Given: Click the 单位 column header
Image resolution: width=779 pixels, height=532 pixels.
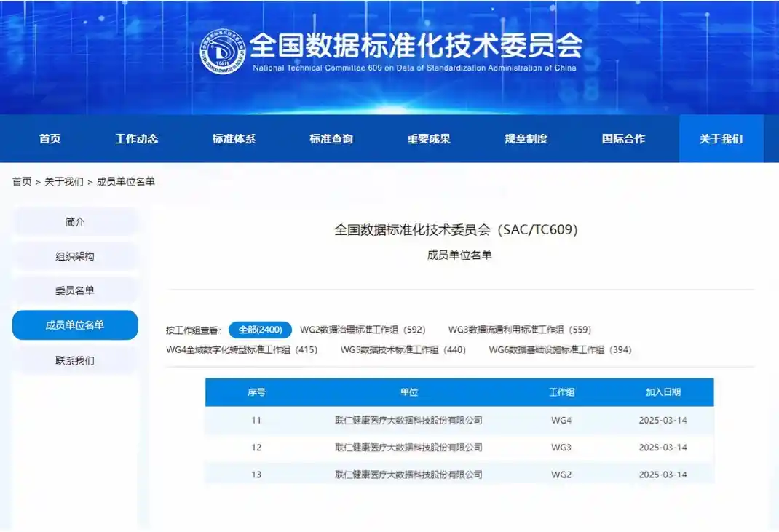Looking at the screenshot, I should 409,392.
